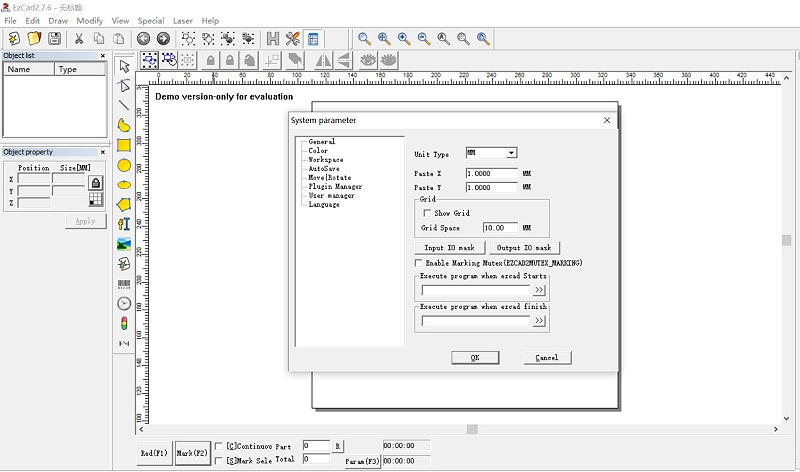Open the Modify menu
This screenshot has width=800, height=472.
pos(90,20)
